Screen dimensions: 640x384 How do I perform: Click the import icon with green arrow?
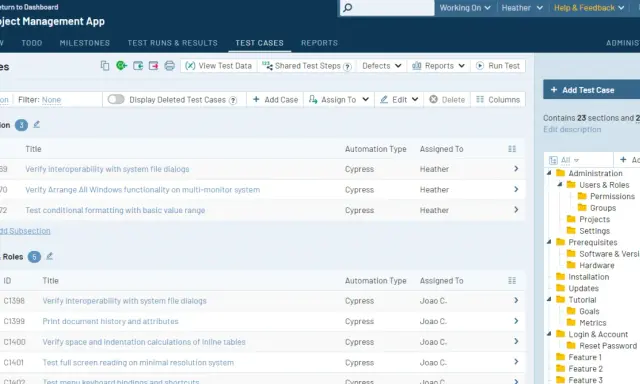(x=138, y=66)
